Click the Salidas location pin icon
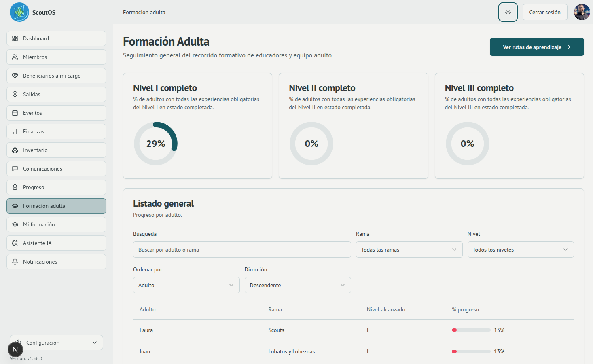The image size is (593, 364). [x=15, y=94]
